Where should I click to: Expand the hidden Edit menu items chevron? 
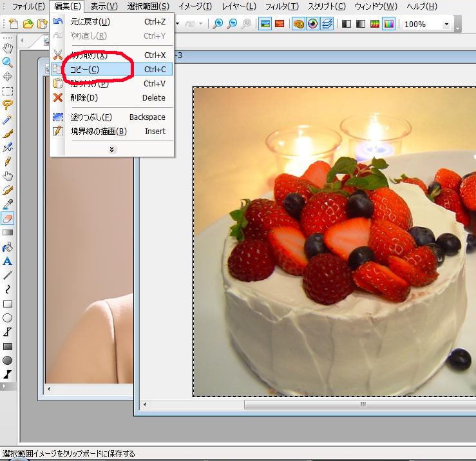click(x=111, y=149)
